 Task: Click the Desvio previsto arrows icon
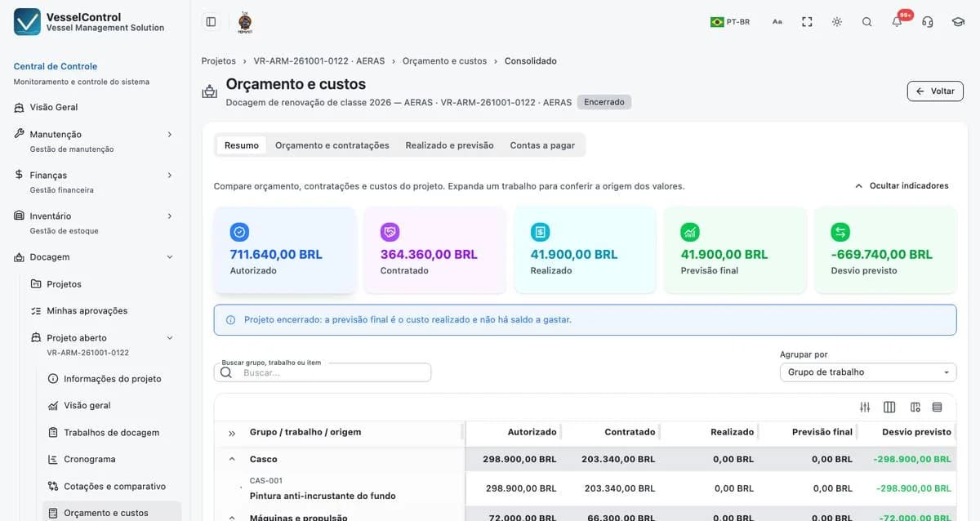pos(840,232)
